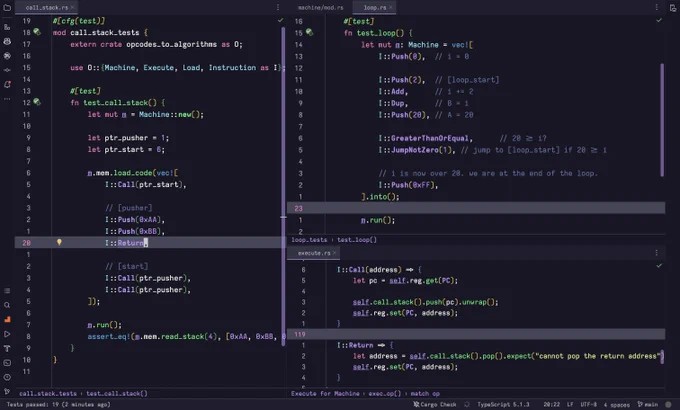The height and width of the screenshot is (410, 680).
Task: Open the main git branch menu
Action: click(x=647, y=404)
